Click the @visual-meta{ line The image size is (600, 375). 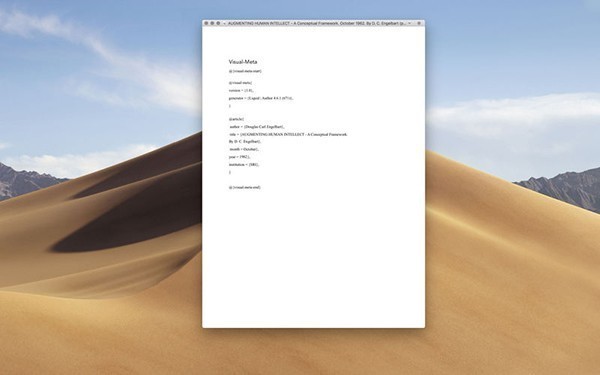click(x=240, y=83)
